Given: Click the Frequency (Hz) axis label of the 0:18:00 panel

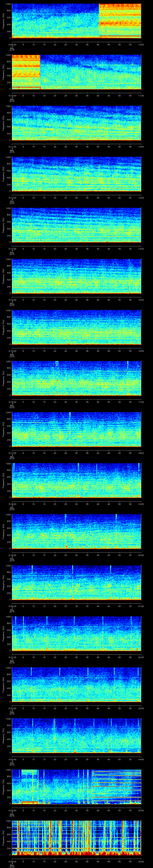Looking at the screenshot, I should click(3, 481).
